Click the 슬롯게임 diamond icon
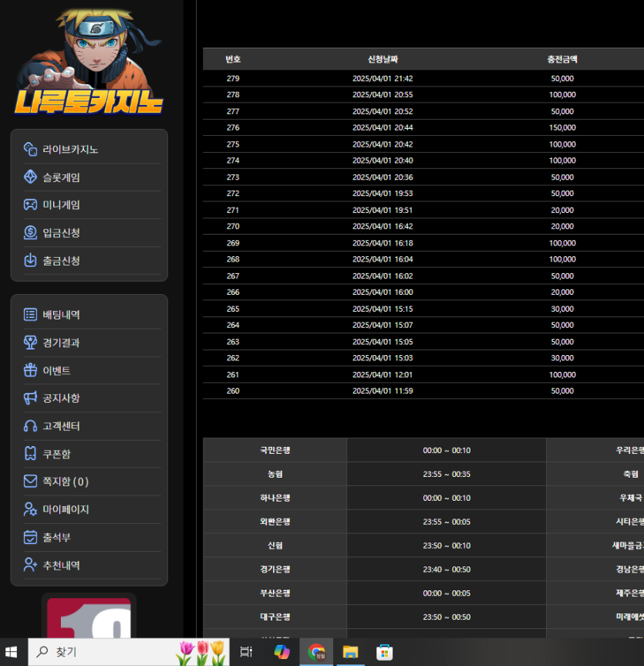 click(x=31, y=177)
